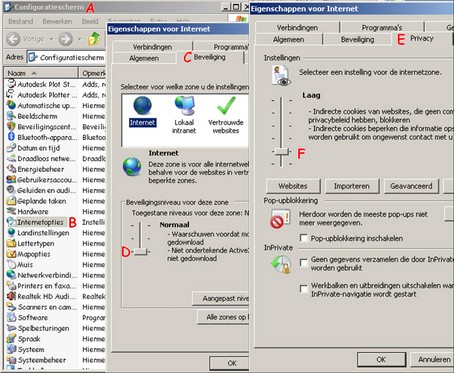Open Automatische updates icon
Viewport: 454px width, 373px height.
[12, 105]
